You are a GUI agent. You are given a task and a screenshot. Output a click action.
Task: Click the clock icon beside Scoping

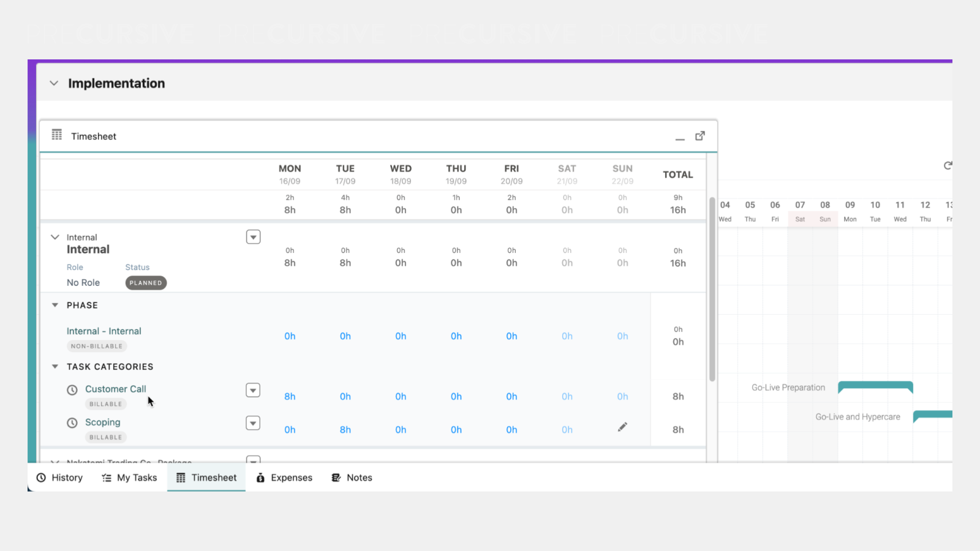[72, 423]
